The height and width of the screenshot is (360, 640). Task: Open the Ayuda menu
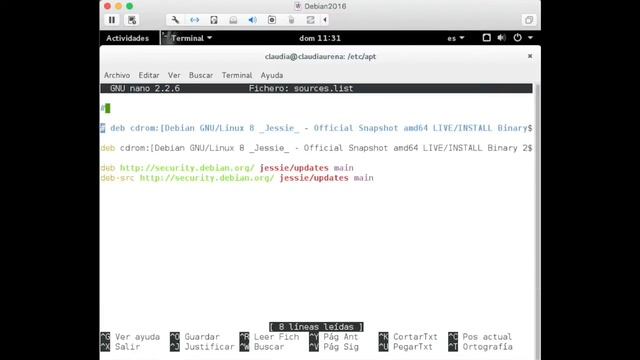pyautogui.click(x=272, y=75)
